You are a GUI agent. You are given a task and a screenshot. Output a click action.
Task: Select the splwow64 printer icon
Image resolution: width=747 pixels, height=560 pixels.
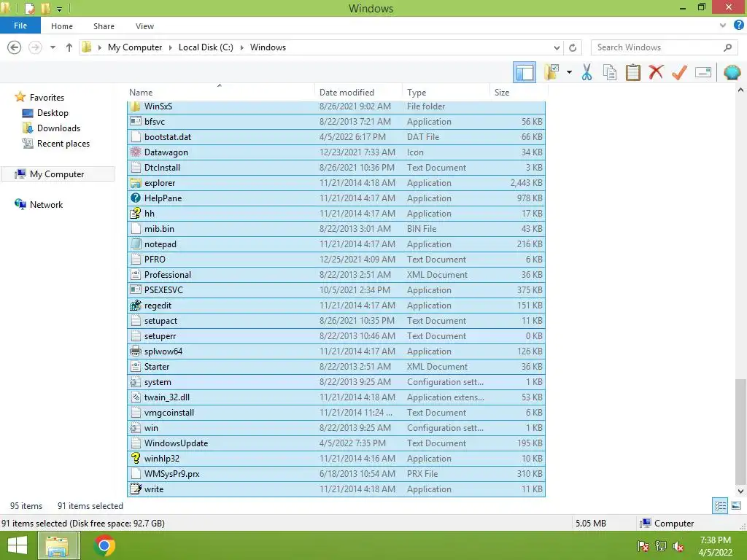click(135, 351)
